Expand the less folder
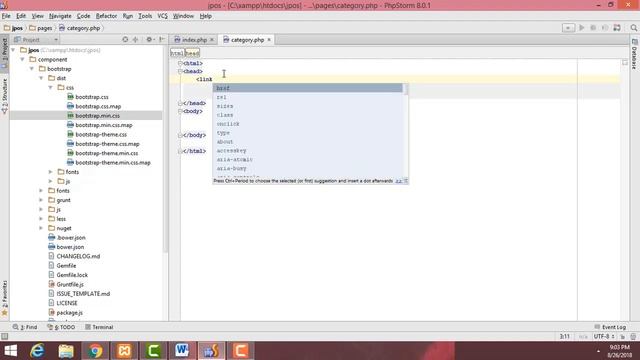Viewport: 640px width, 360px height. tap(41, 219)
